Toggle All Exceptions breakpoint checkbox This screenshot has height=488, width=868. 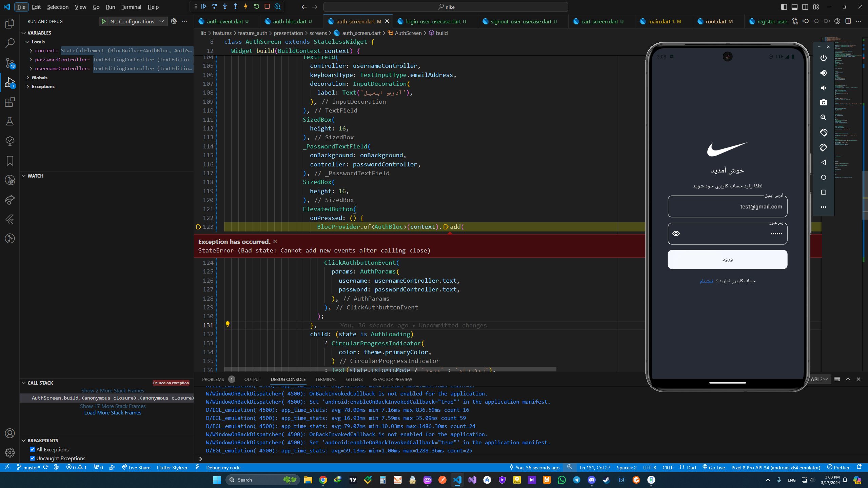[33, 449]
